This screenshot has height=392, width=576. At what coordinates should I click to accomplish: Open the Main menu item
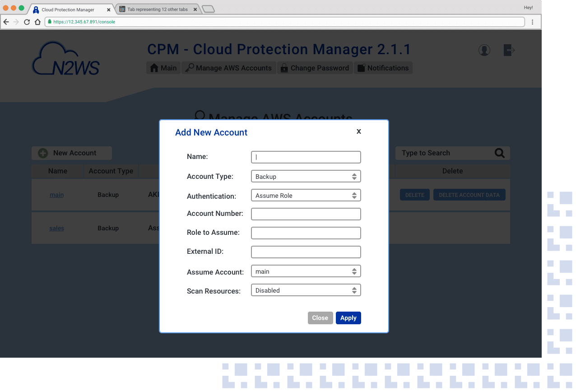163,68
